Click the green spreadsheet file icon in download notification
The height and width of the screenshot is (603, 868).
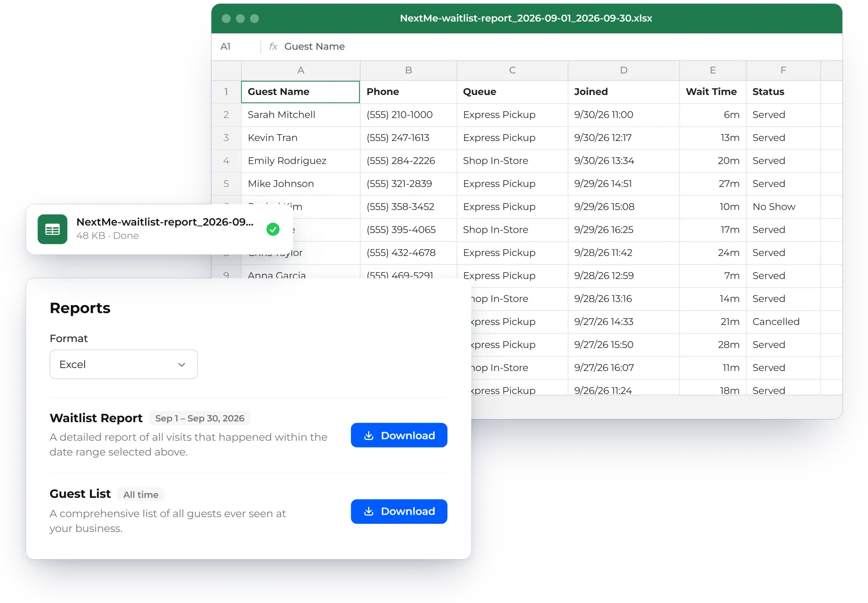tap(52, 229)
